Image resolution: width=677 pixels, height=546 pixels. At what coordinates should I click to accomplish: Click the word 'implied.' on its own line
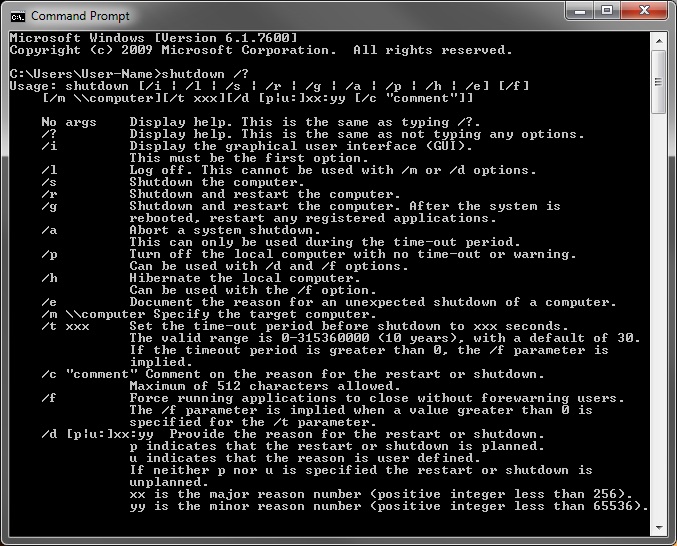pos(161,362)
